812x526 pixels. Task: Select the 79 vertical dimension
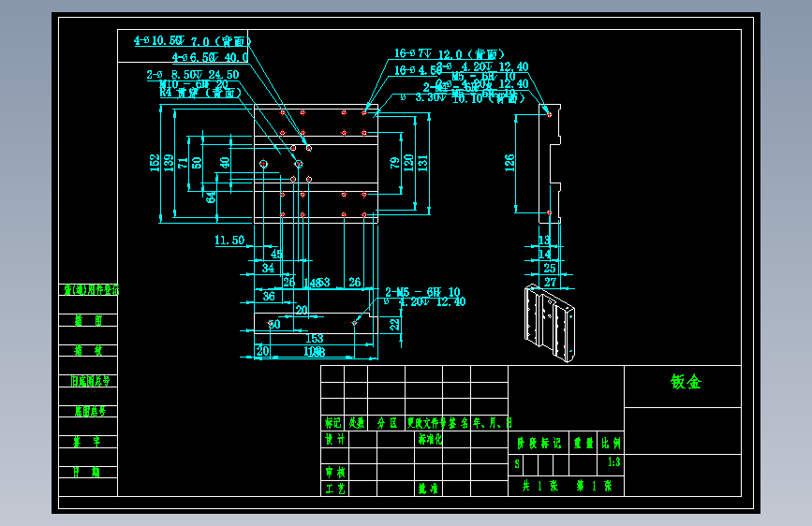(394, 163)
